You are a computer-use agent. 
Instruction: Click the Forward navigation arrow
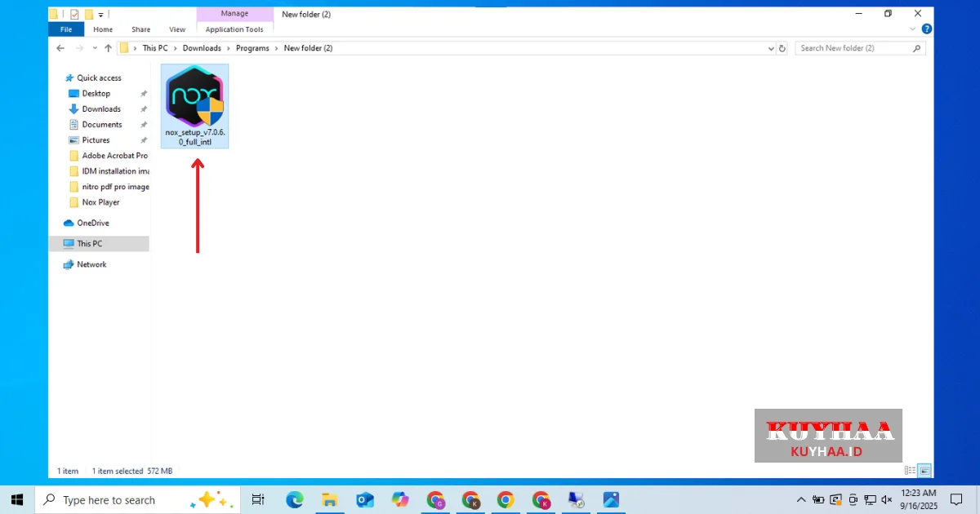pos(79,48)
